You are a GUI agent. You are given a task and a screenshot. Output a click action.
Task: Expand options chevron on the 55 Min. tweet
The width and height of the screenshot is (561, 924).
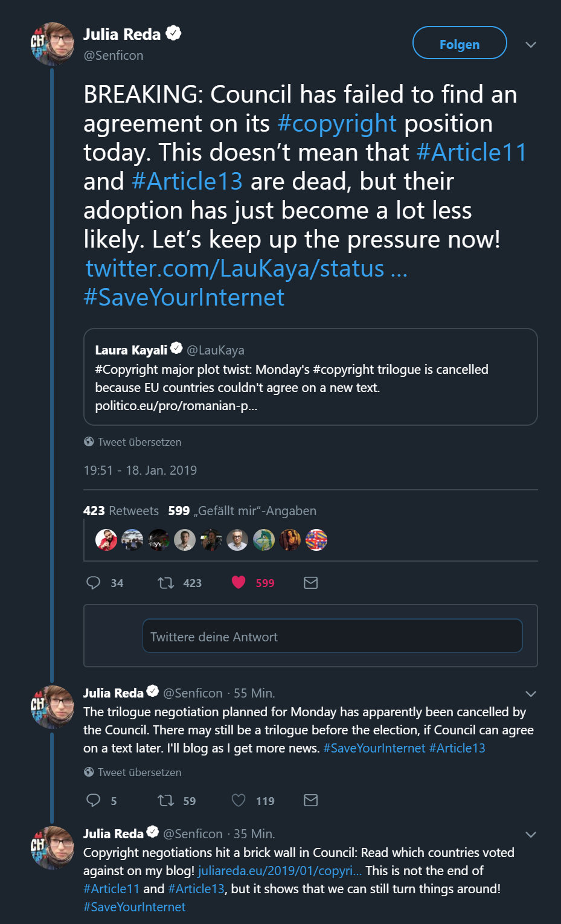coord(531,694)
